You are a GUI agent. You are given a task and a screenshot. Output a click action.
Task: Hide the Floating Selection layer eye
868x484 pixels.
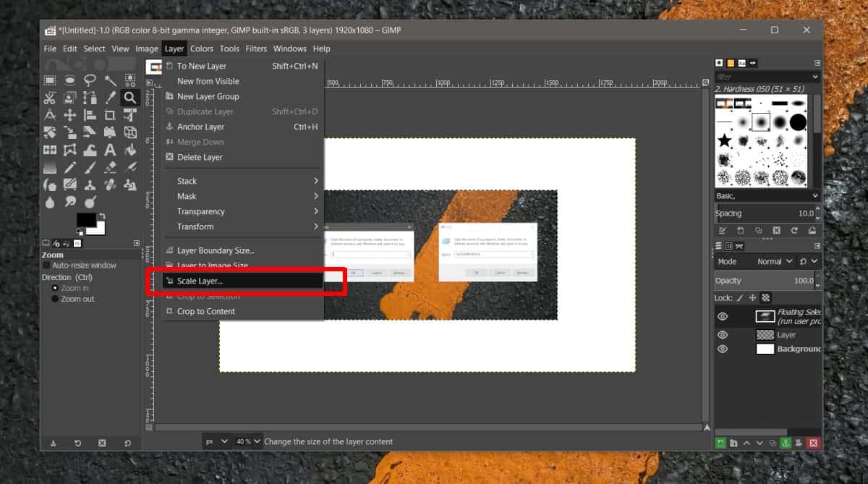coord(722,316)
